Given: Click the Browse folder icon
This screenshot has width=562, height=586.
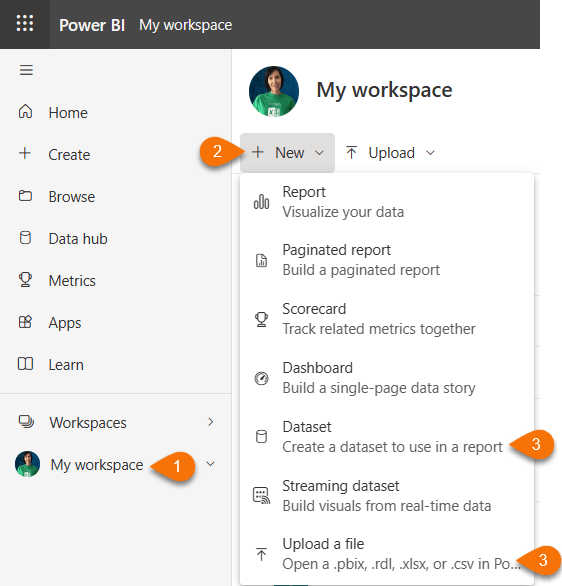Looking at the screenshot, I should pos(25,195).
